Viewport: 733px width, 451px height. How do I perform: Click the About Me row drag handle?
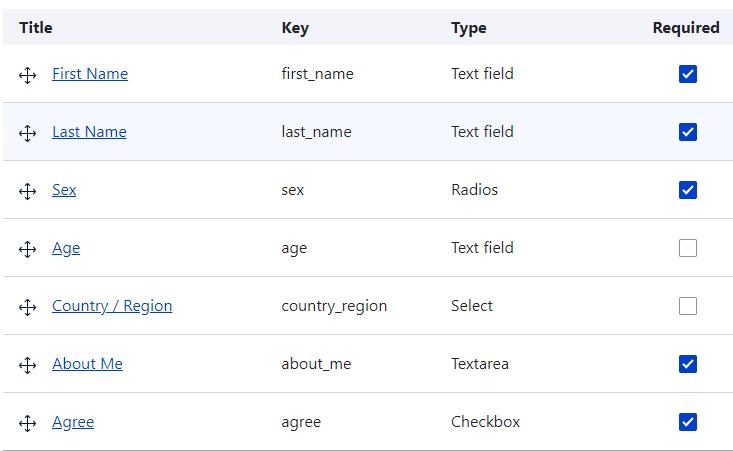28,365
